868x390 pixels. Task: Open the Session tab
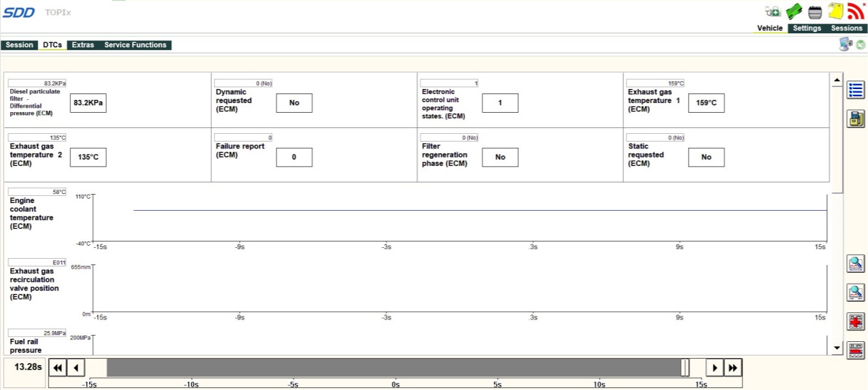(x=19, y=45)
